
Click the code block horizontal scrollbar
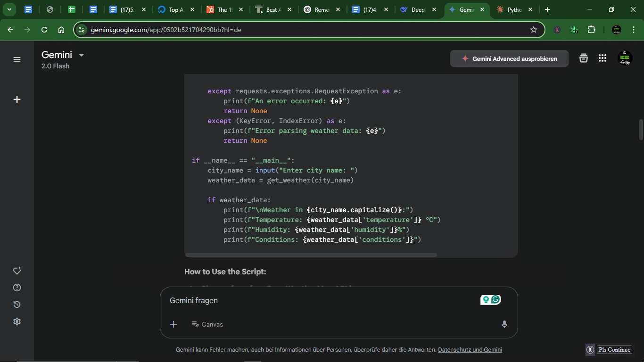point(311,255)
